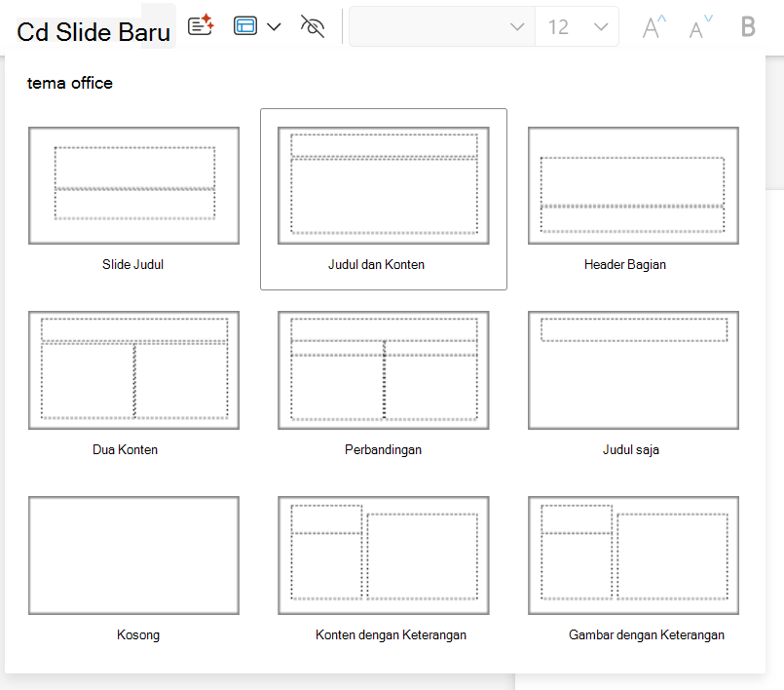Click the Konten dengan Keterangan label
Screen dimensions: 784x690
click(x=391, y=634)
